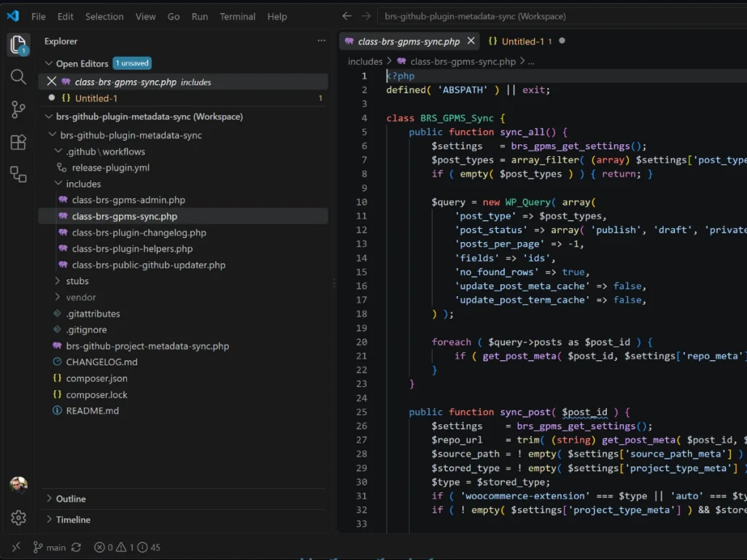Click the 1 unsaved badge
747x560 pixels.
click(133, 63)
